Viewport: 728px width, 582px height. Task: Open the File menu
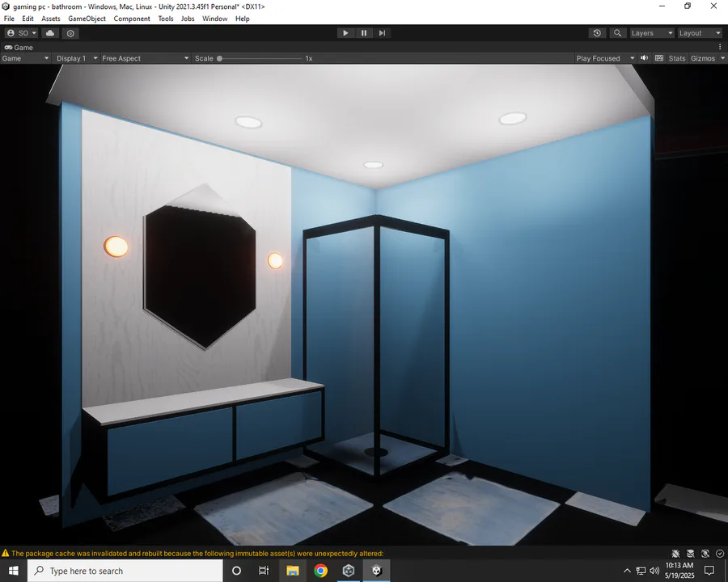click(9, 19)
